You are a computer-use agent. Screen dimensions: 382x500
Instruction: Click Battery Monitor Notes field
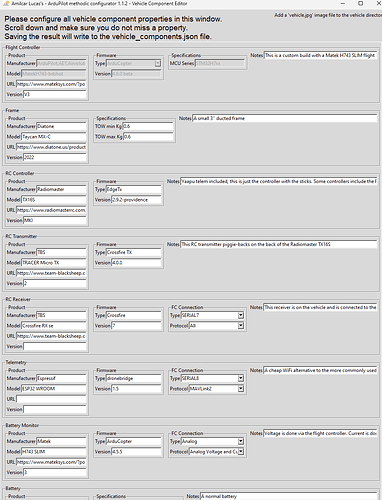click(x=320, y=433)
